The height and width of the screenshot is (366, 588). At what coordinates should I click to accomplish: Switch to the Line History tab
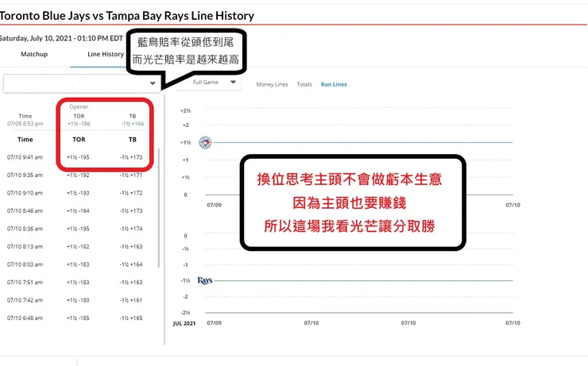click(106, 54)
